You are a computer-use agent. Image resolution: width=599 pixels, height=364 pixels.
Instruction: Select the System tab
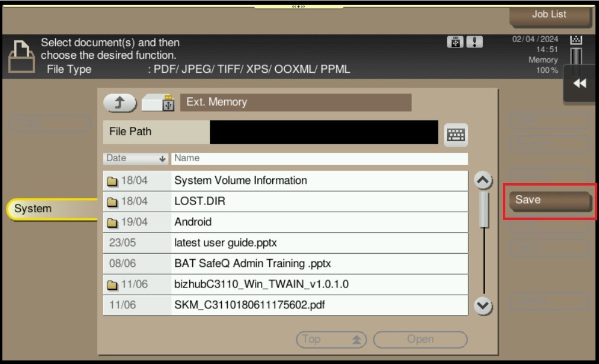point(50,209)
